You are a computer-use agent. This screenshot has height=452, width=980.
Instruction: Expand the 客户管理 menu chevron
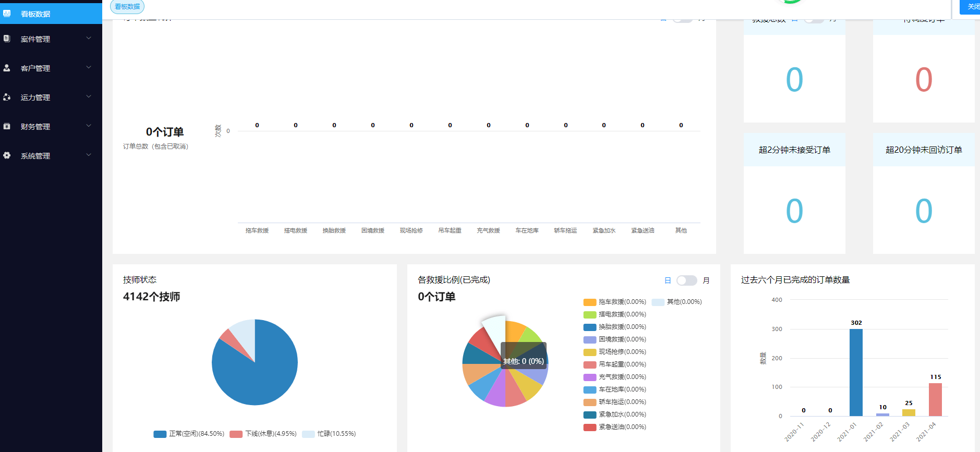(x=89, y=67)
